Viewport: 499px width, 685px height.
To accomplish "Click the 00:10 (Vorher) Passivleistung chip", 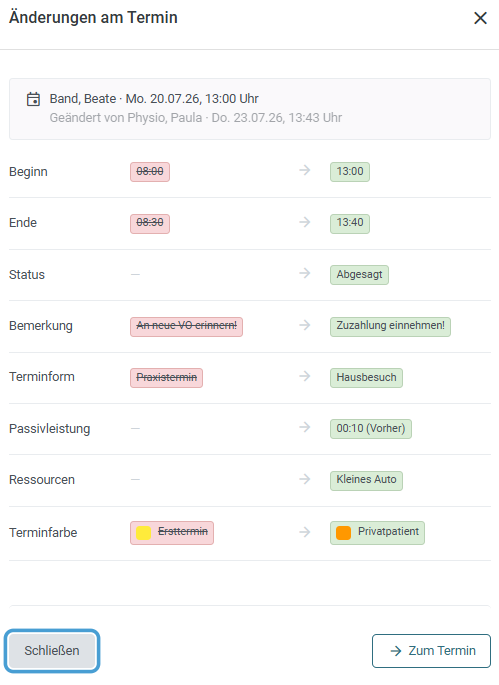I will 371,429.
